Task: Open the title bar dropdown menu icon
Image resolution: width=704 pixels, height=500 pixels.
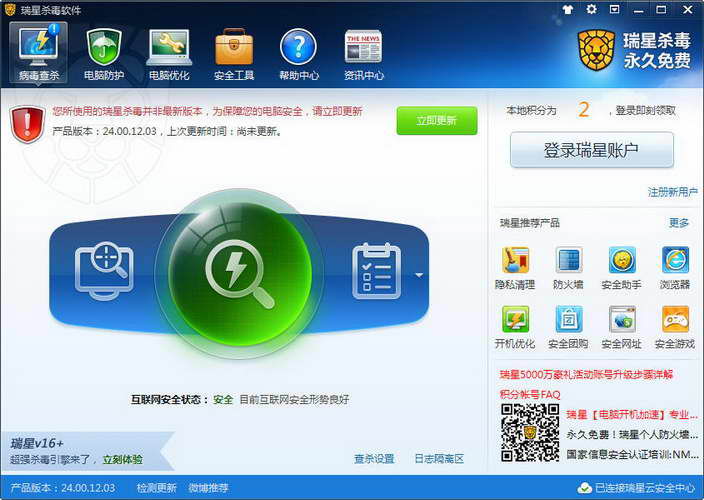Action: tap(615, 9)
